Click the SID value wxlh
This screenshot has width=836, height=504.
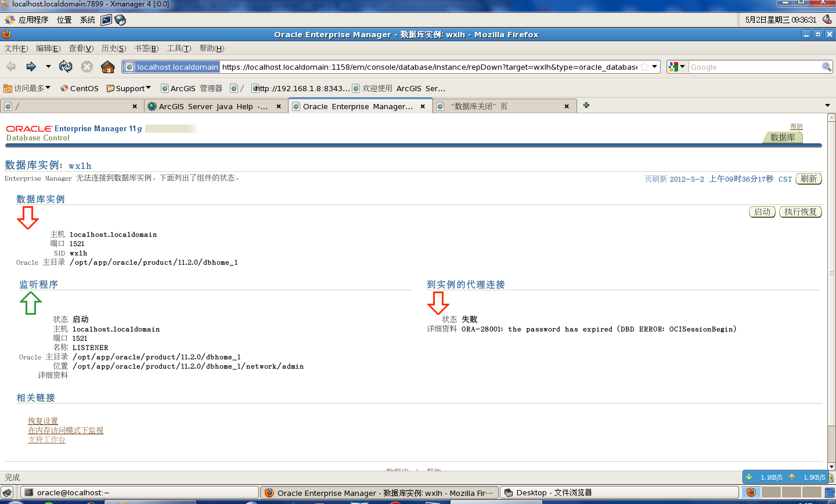click(x=78, y=253)
